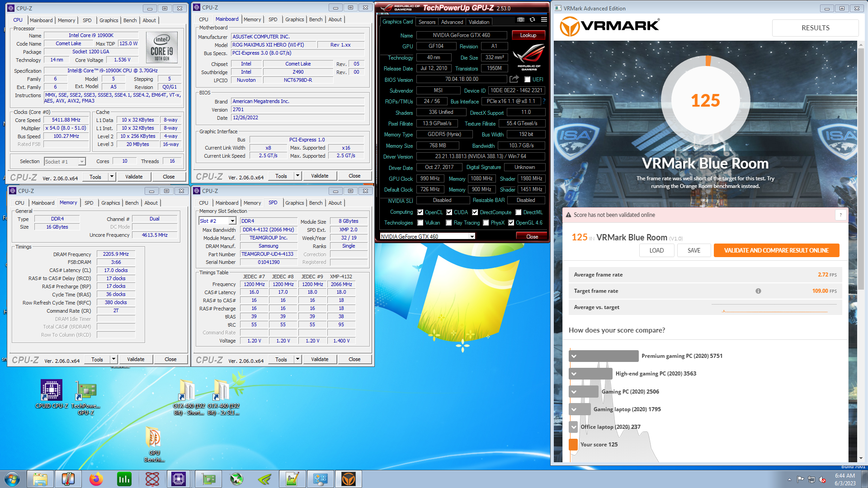This screenshot has height=488, width=868.
Task: Open the Tools dropdown arrow in the CPU-Z CPU window
Action: [112, 177]
